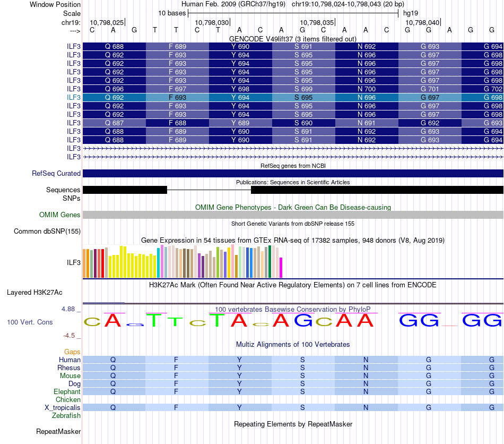Viewport: 504px width, 444px height.
Task: Select the Layered H3K27Ac track label
Action: tap(34, 293)
